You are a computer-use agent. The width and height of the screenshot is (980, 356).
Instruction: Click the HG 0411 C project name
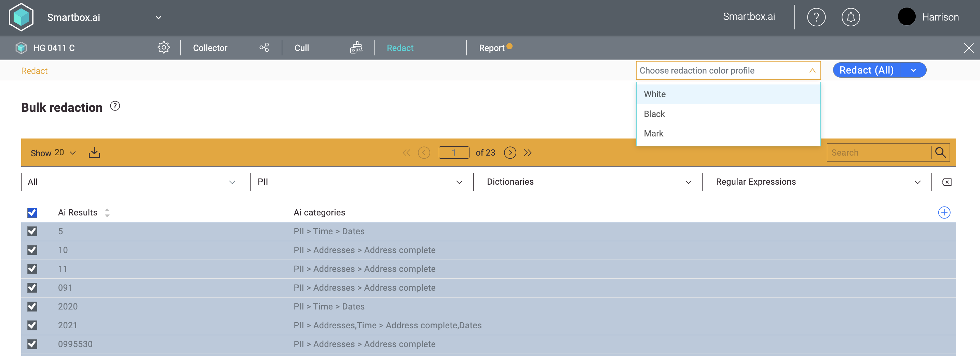coord(54,48)
